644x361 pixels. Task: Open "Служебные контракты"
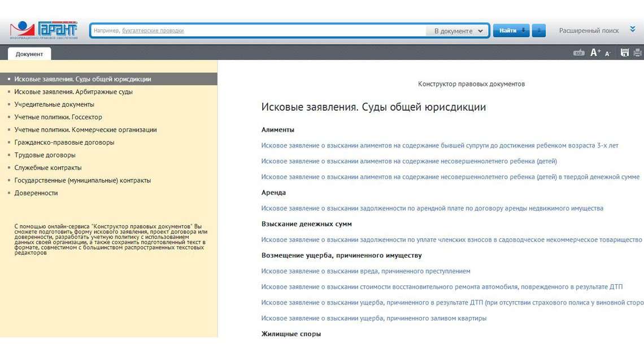(47, 168)
